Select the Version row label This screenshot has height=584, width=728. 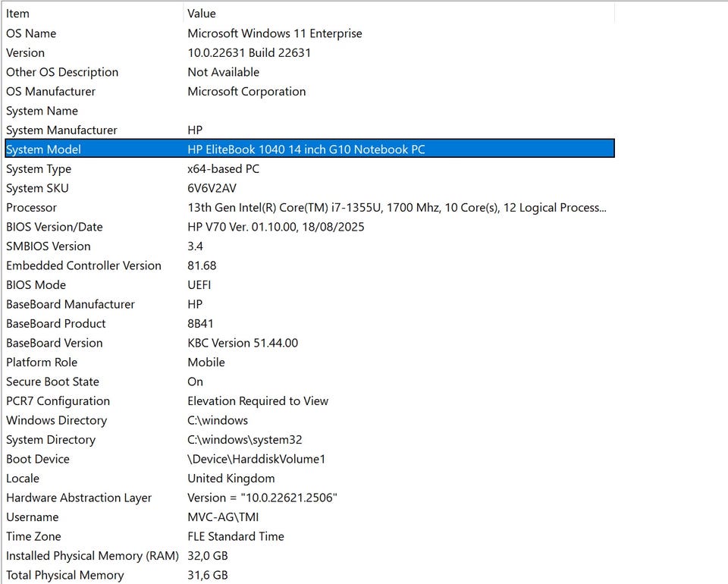click(x=26, y=53)
